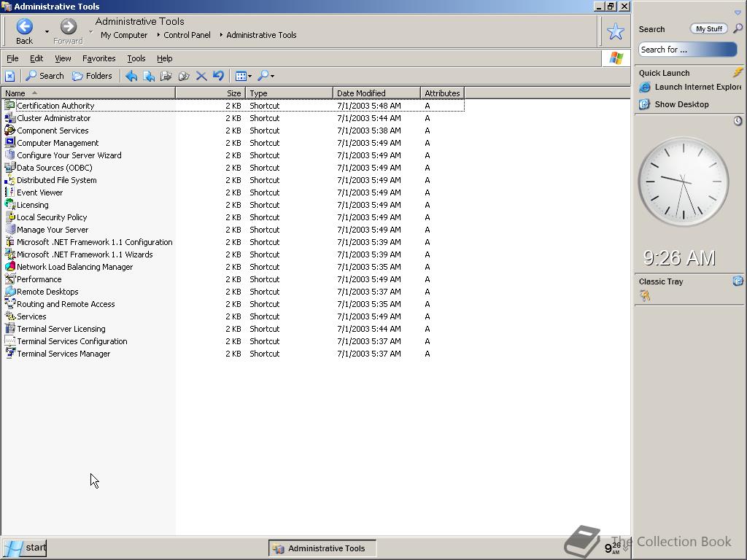Select the Performance icon

click(x=9, y=279)
